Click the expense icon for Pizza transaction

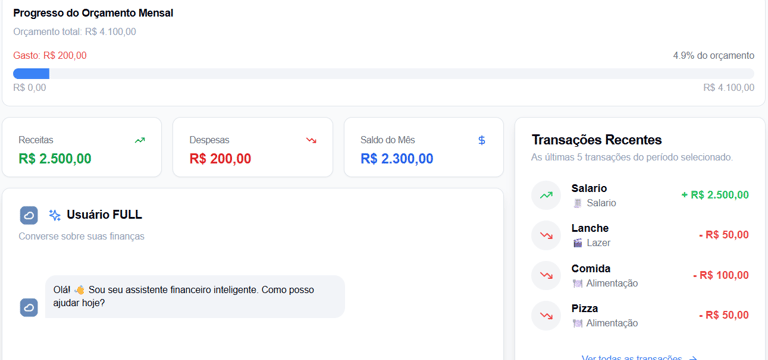click(546, 316)
